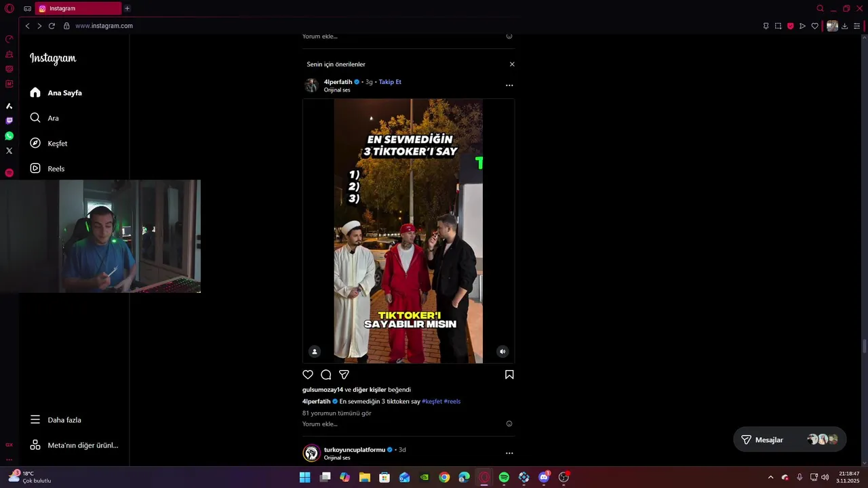This screenshot has width=868, height=488.
Task: Open Spotify from taskbar
Action: [x=504, y=477]
